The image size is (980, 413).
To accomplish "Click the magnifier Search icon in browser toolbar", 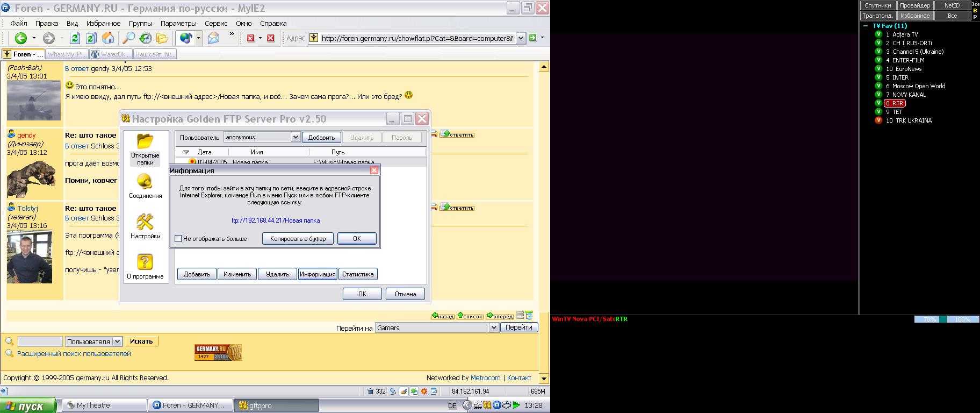I will tap(129, 38).
